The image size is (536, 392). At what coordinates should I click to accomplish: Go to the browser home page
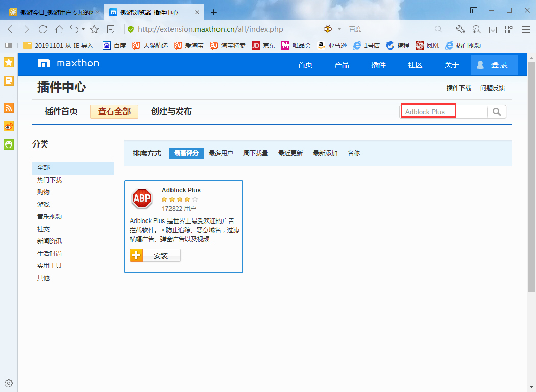59,29
